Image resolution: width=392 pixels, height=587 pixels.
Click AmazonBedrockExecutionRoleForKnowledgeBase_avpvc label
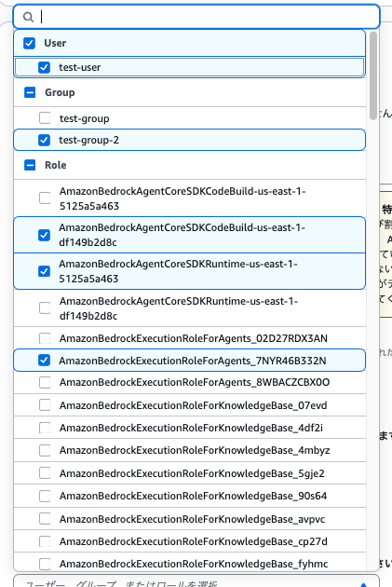tap(192, 519)
